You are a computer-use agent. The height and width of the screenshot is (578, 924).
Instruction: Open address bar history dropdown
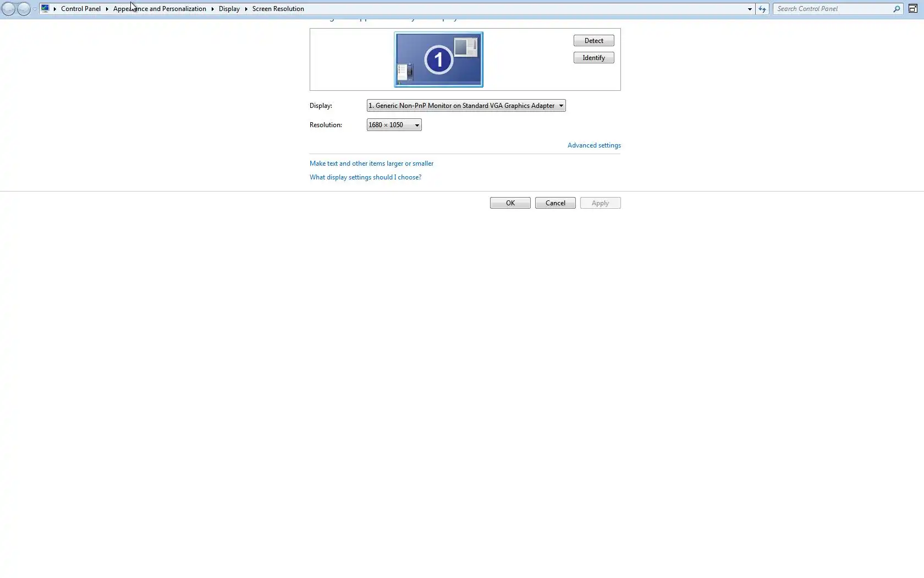750,9
